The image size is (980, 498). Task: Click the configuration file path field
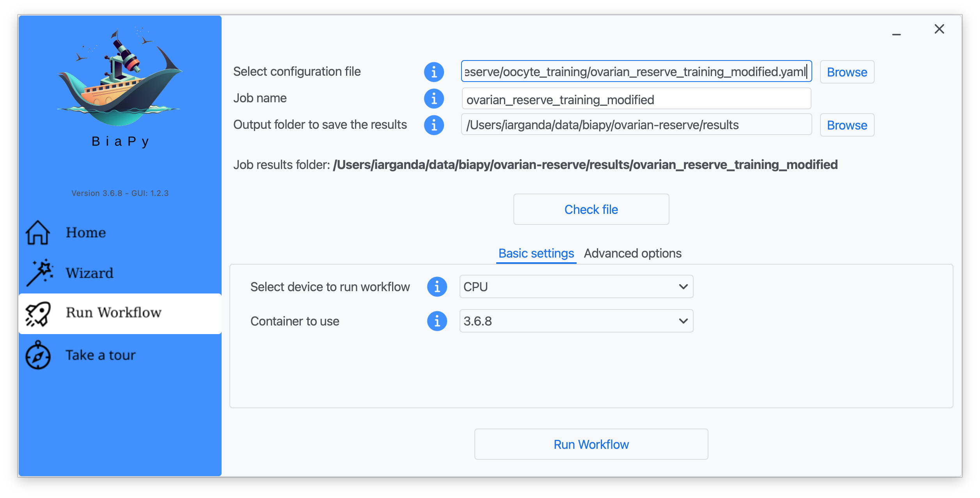click(x=636, y=71)
